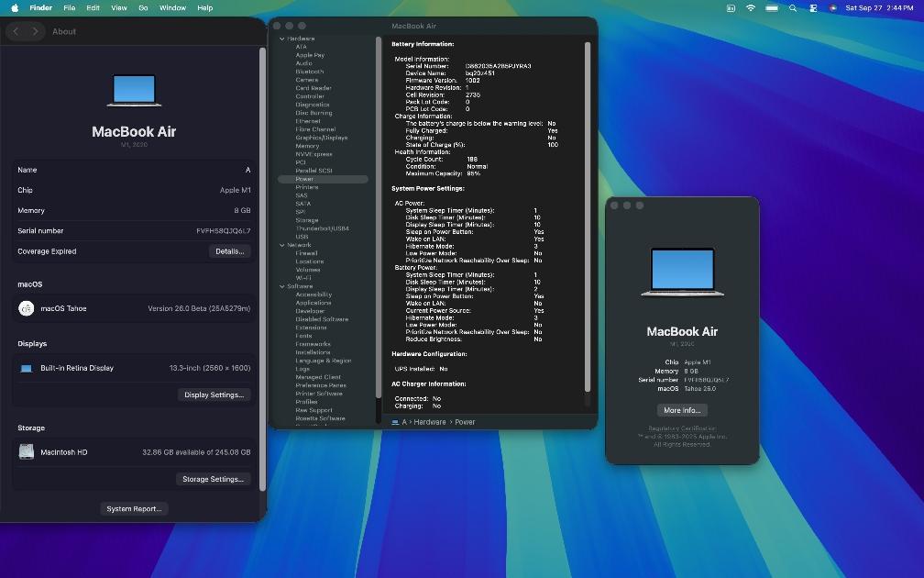The width and height of the screenshot is (924, 578).
Task: Click the date and time in menu bar
Action: pyautogui.click(x=879, y=7)
